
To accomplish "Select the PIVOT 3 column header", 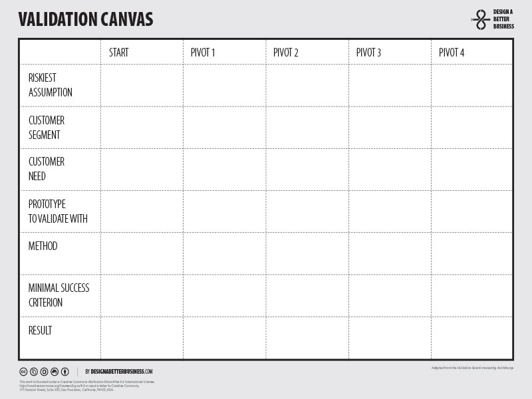I will point(368,53).
